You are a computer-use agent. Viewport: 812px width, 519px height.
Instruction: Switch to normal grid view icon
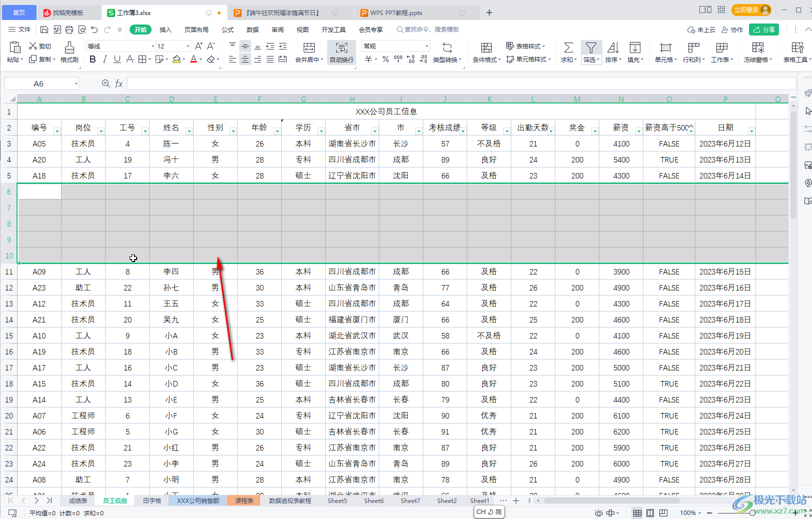(637, 512)
